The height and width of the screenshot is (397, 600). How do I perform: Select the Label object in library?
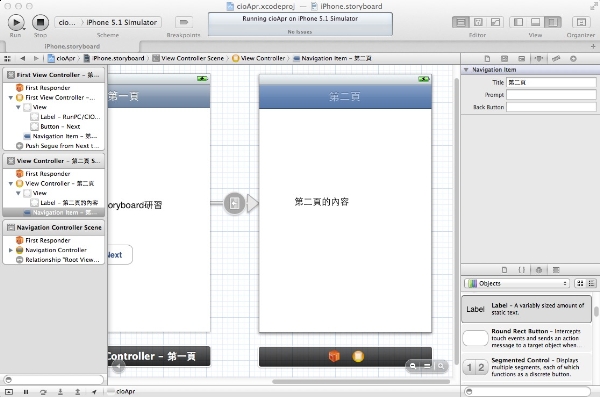527,309
